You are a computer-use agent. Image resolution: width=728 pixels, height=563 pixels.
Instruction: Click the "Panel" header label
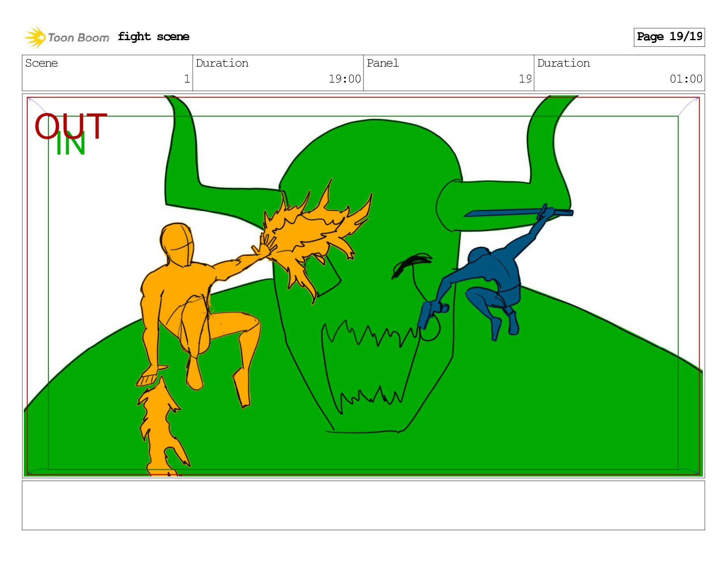click(383, 63)
